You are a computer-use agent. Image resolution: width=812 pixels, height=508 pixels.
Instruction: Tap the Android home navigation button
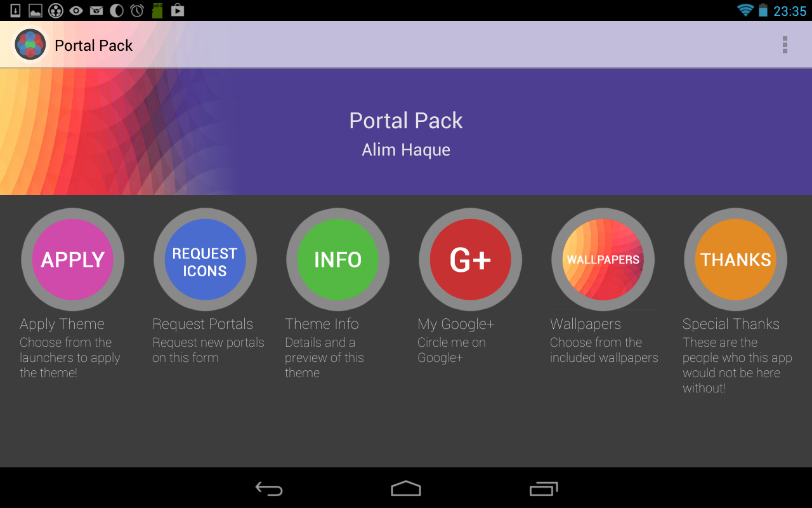[406, 488]
